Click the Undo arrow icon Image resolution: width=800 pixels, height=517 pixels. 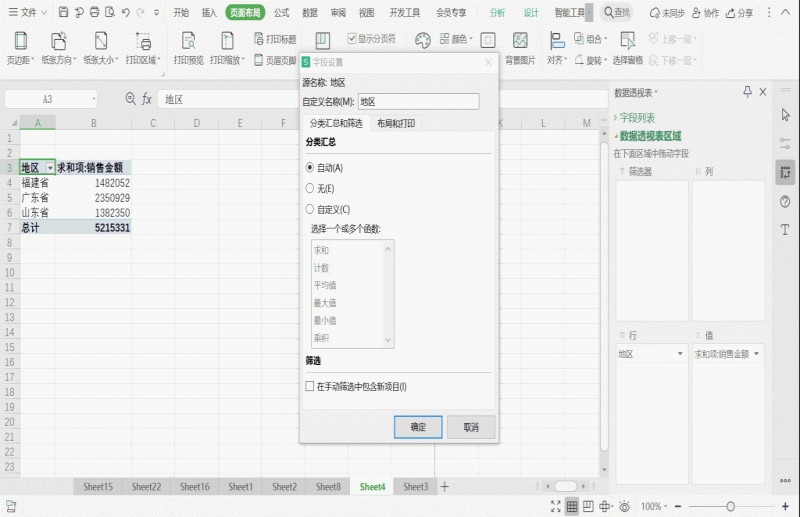click(126, 12)
